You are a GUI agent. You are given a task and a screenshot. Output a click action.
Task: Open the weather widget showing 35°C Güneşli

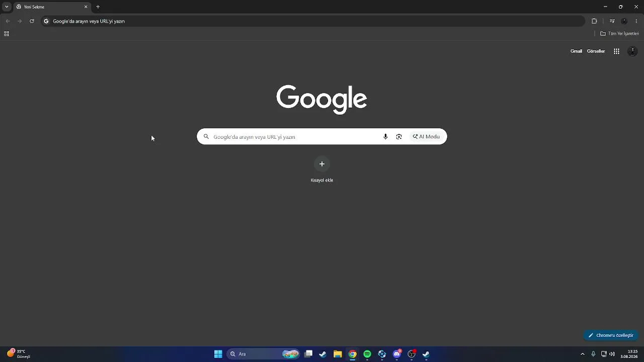19,354
